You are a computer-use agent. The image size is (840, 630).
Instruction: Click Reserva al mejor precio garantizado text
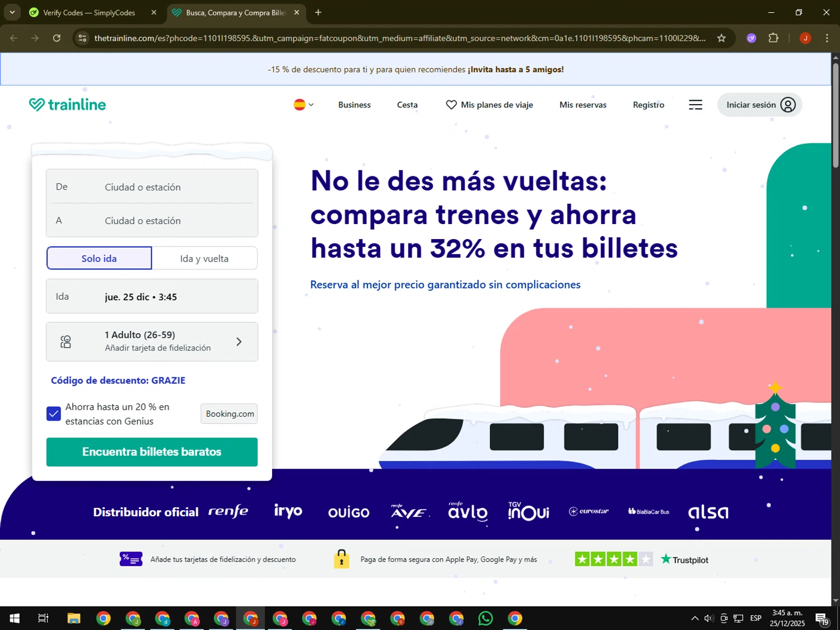445,284
